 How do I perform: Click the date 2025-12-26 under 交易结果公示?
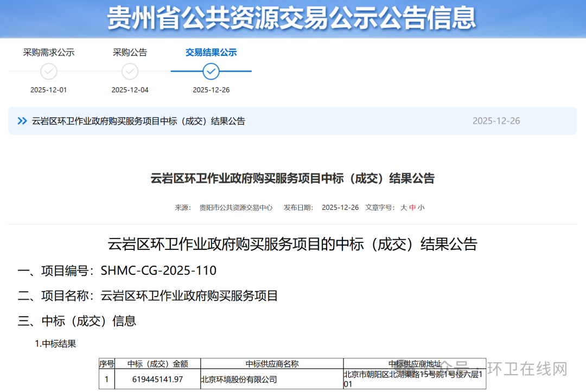coord(211,90)
